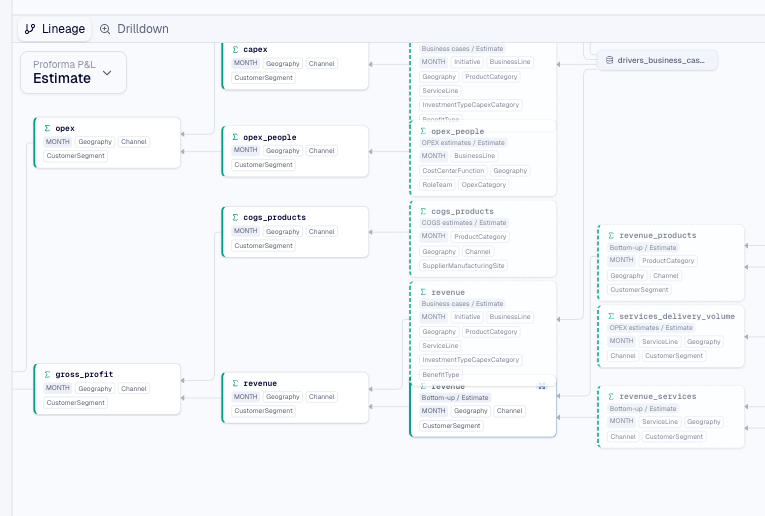The height and width of the screenshot is (516, 765).
Task: Click sigma icon on solid cogs_products node
Action: click(x=235, y=217)
